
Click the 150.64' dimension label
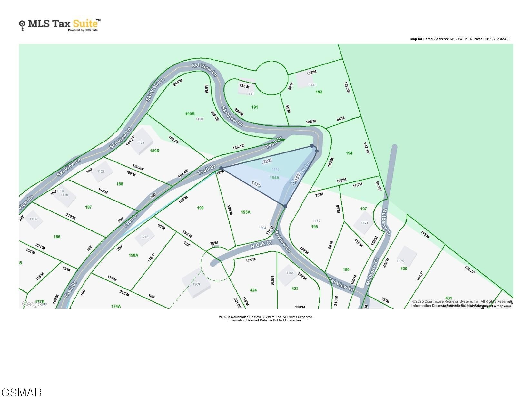click(x=138, y=168)
